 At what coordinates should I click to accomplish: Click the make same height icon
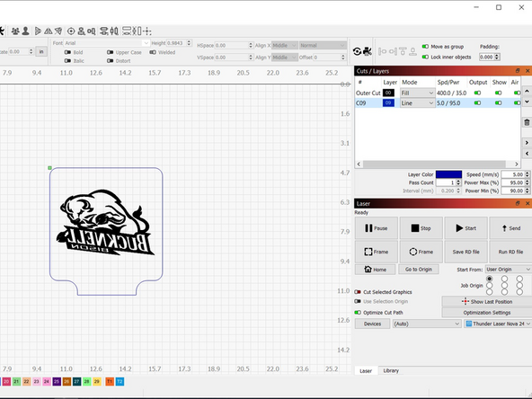137,31
